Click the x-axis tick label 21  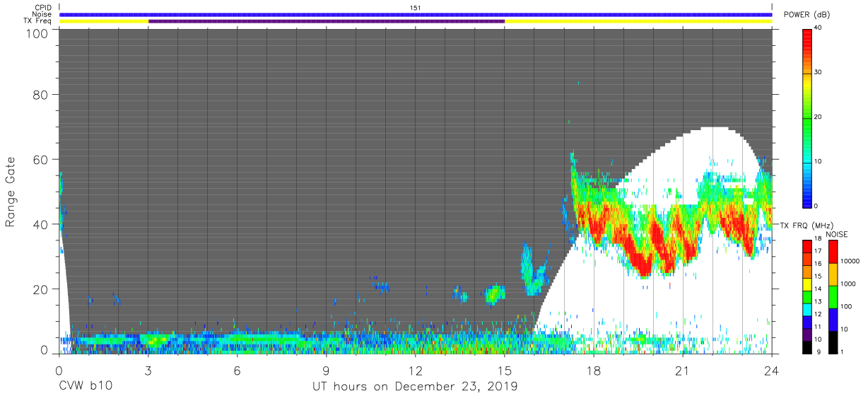click(682, 371)
